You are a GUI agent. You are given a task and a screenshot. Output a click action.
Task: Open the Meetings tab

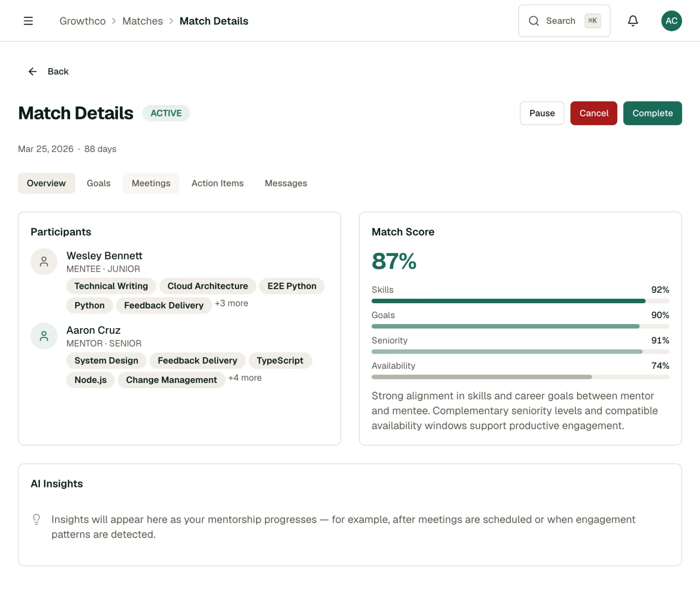point(151,183)
